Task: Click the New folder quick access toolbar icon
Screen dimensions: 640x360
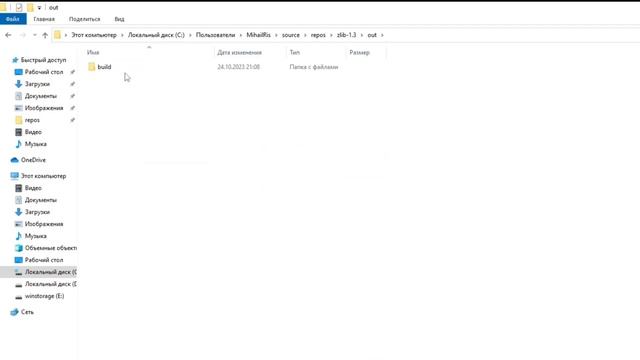Action: [30, 7]
